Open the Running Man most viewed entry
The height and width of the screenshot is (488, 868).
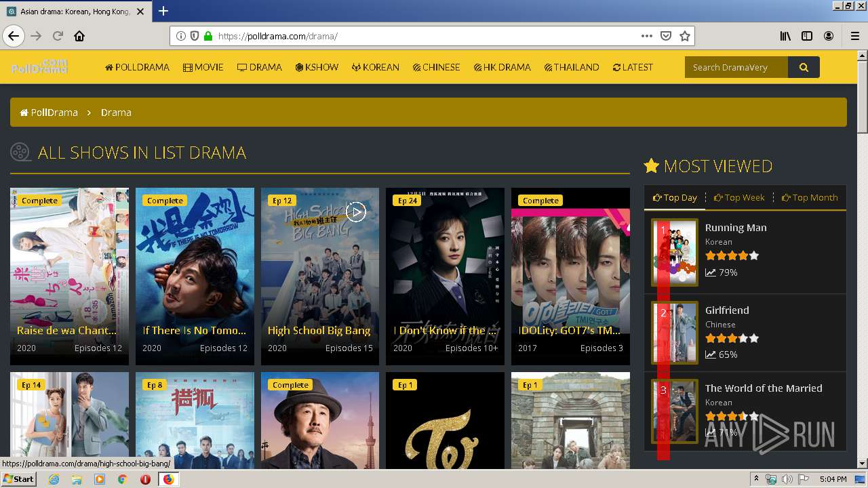tap(736, 228)
